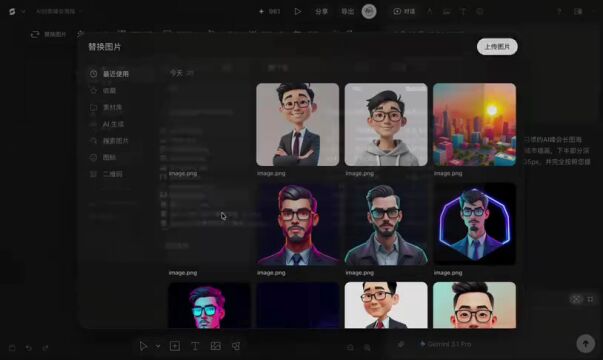Click the 分享 share button

click(x=321, y=12)
